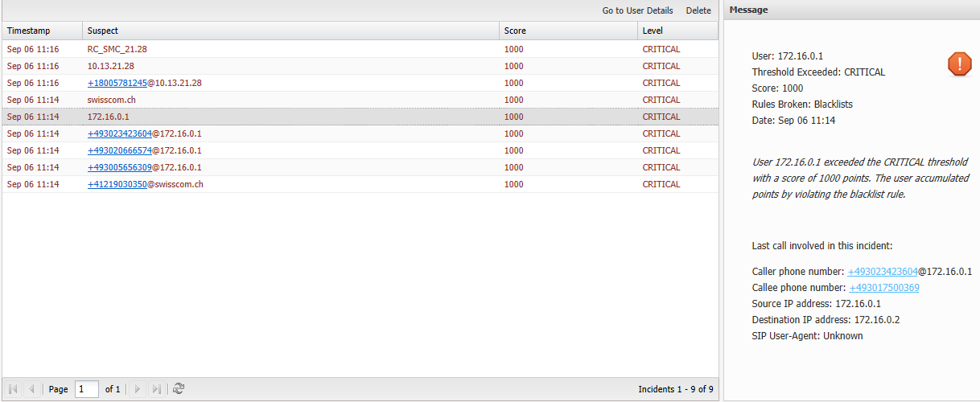Open suspect link +41219030350
980x402 pixels.
[x=117, y=184]
